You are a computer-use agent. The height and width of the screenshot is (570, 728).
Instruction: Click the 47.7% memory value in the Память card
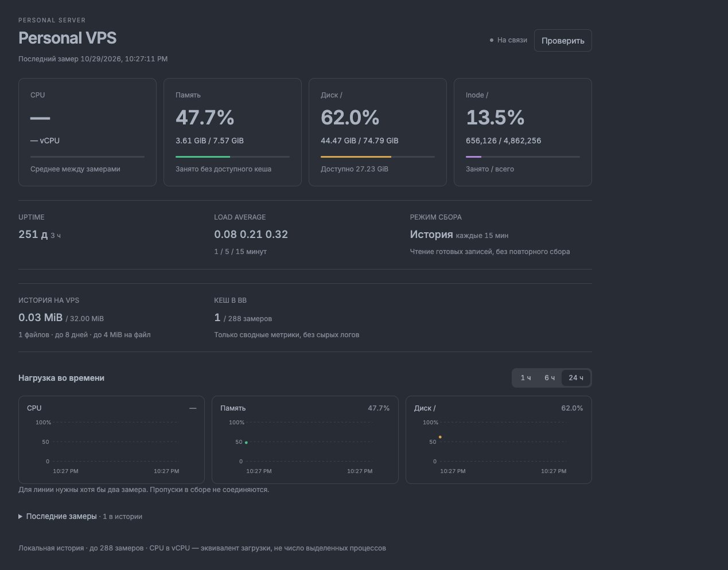coord(205,118)
